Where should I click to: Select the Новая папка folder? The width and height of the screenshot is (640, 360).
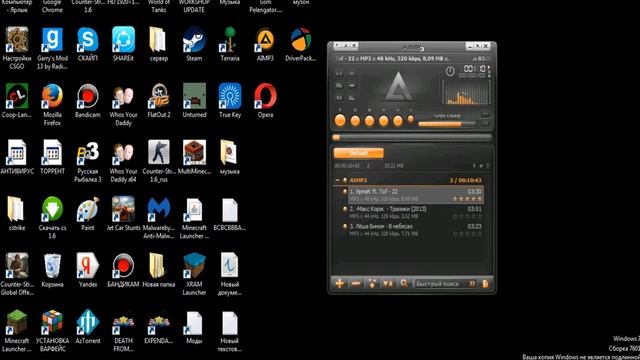point(159,270)
